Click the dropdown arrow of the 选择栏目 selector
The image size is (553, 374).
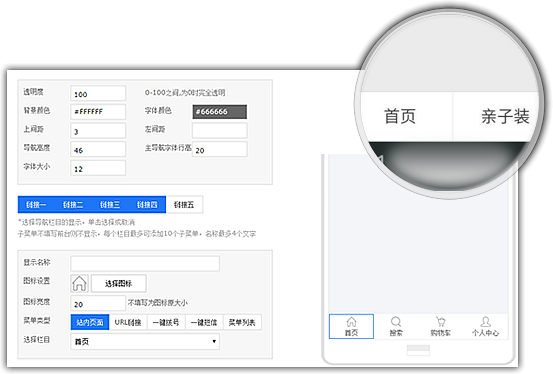pos(214,342)
